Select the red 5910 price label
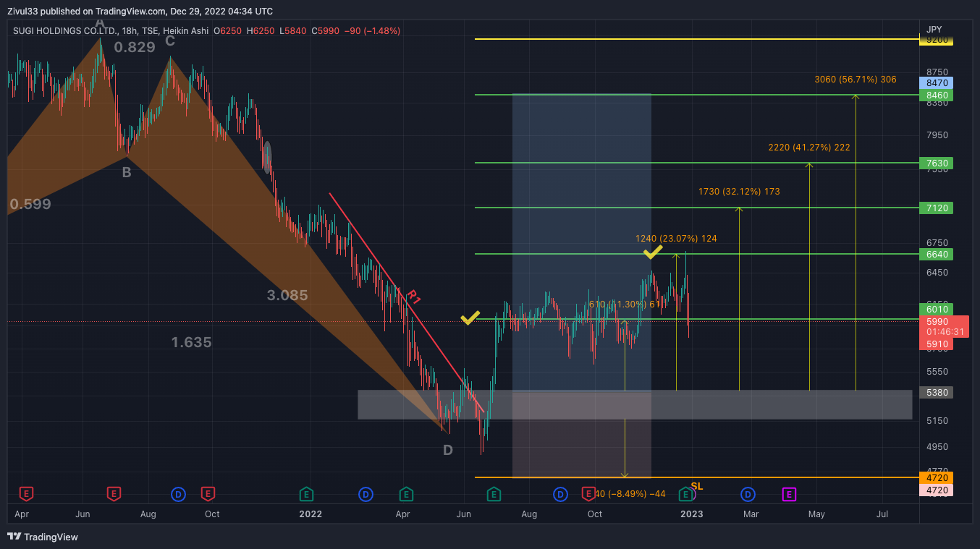 click(937, 344)
